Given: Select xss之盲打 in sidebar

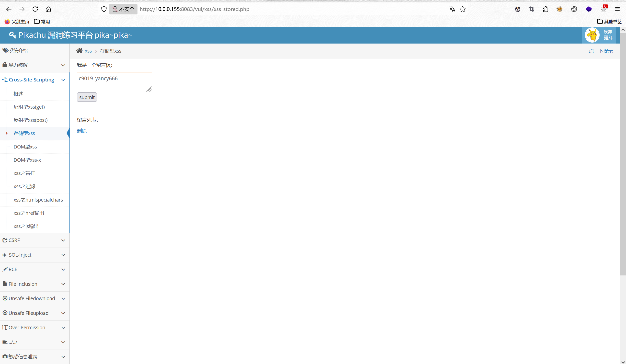Looking at the screenshot, I should point(24,173).
